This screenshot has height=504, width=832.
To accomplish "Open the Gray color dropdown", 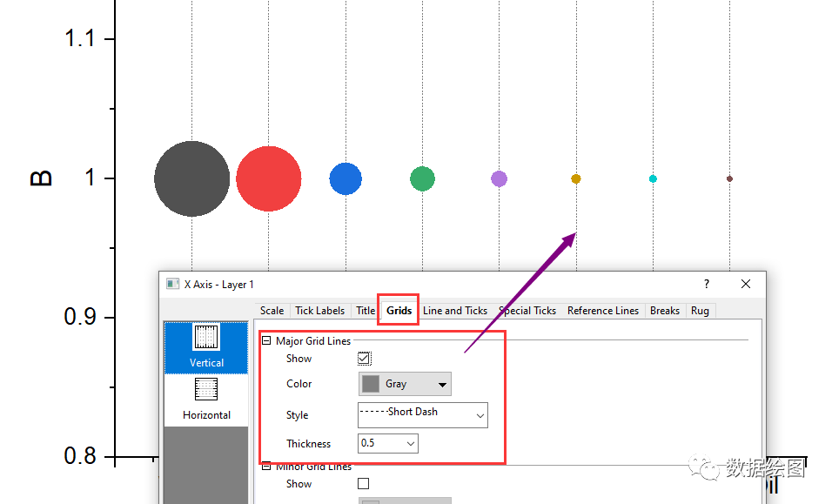I will (x=405, y=384).
